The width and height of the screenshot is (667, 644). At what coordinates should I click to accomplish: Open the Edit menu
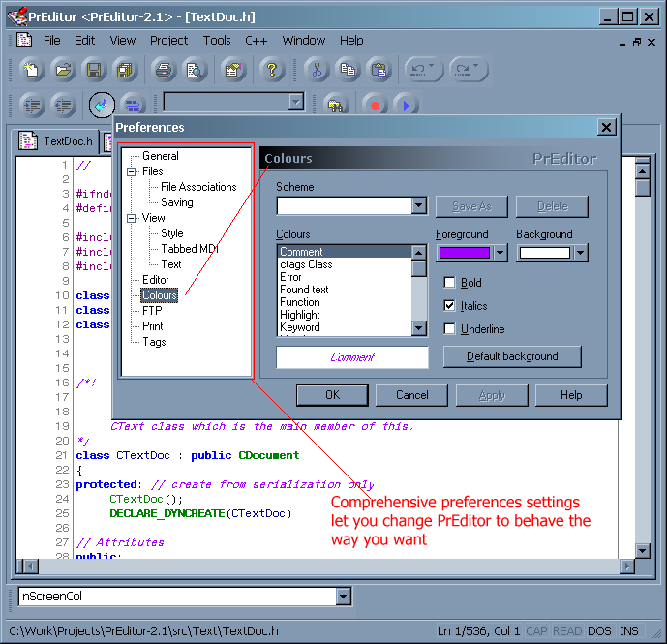pyautogui.click(x=84, y=41)
